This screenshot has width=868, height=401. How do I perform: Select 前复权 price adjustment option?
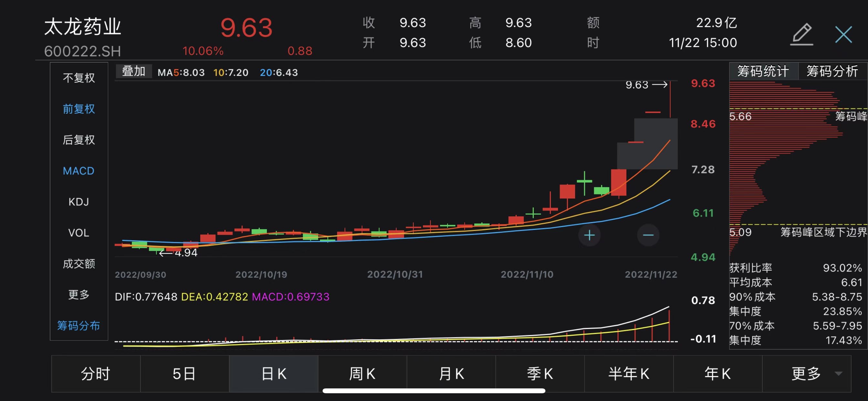[x=79, y=109]
